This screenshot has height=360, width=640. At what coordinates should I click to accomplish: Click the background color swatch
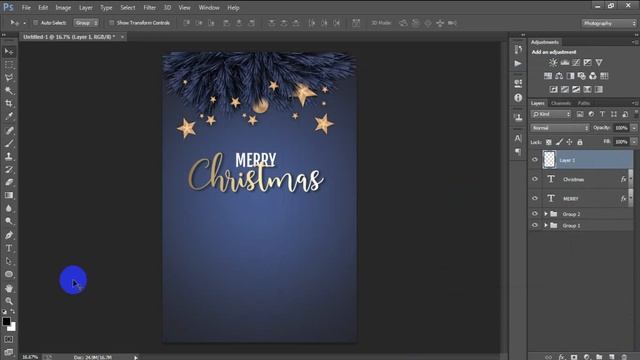click(13, 327)
